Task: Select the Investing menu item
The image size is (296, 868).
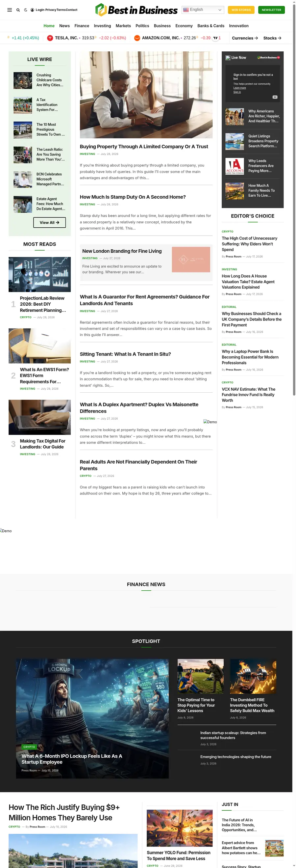Action: click(102, 26)
